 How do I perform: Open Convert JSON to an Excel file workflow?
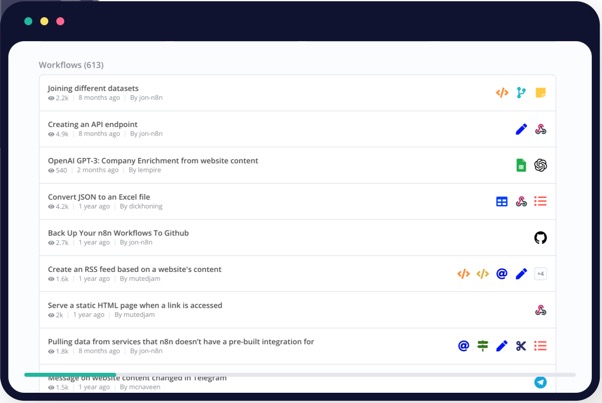click(x=99, y=197)
